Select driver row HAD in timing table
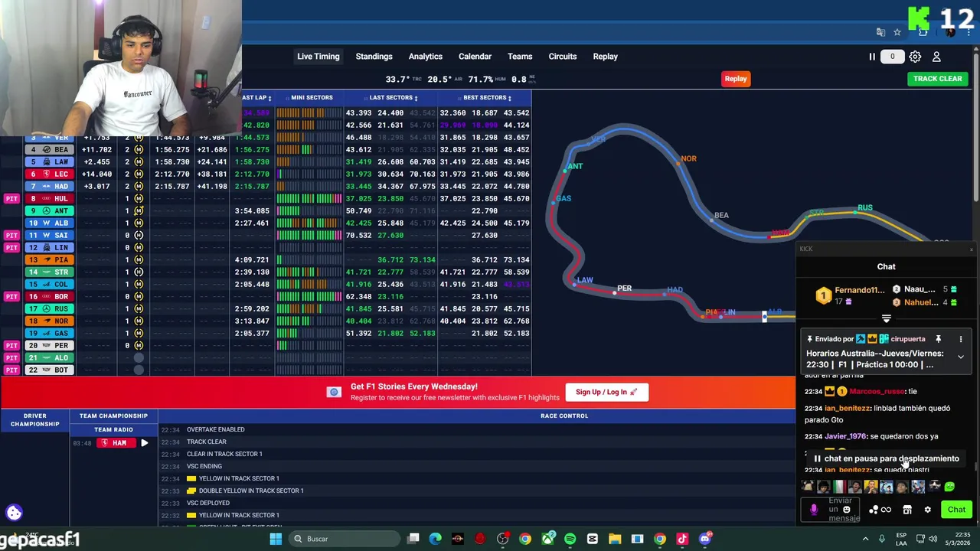The width and height of the screenshot is (980, 551). (x=266, y=187)
